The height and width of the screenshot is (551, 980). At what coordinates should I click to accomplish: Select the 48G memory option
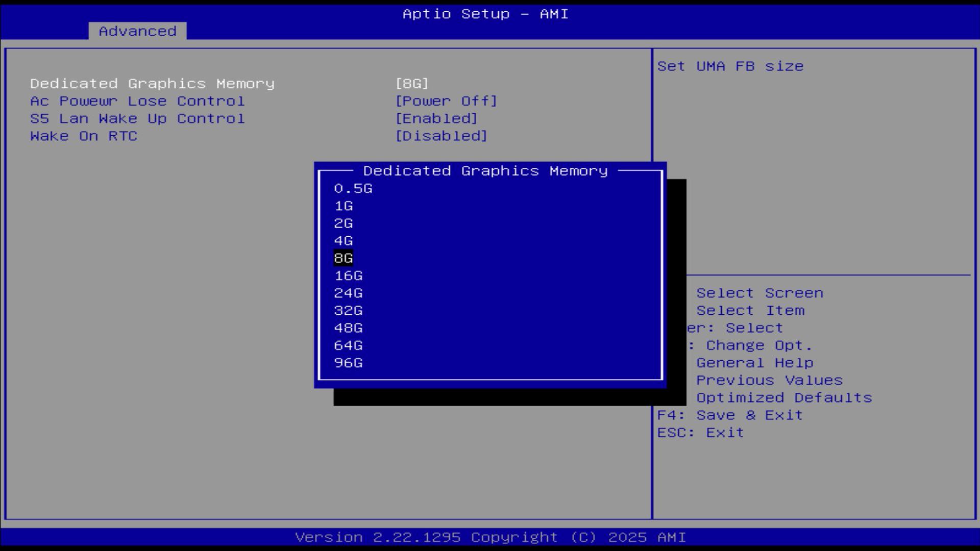pos(348,328)
